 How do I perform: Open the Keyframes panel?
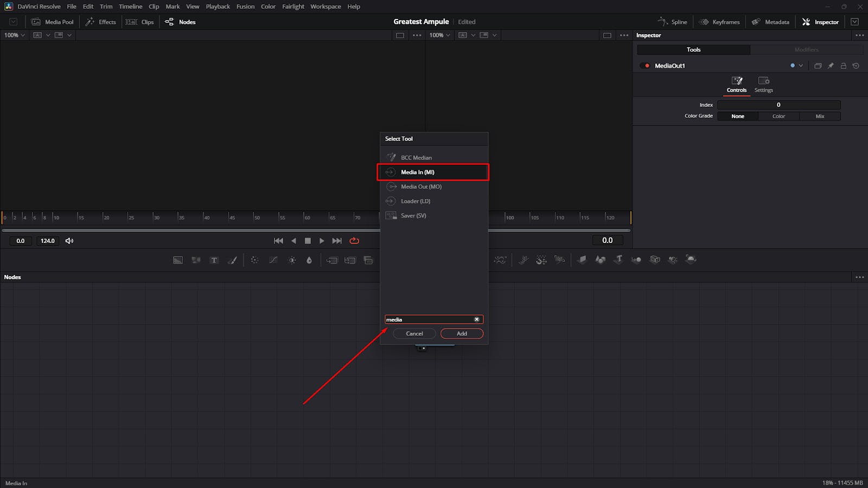pos(719,22)
